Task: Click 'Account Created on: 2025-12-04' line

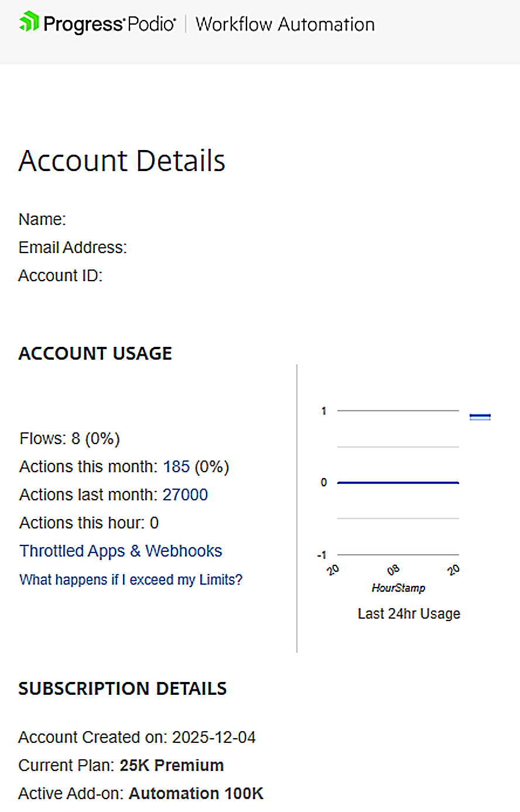Action: click(x=137, y=737)
